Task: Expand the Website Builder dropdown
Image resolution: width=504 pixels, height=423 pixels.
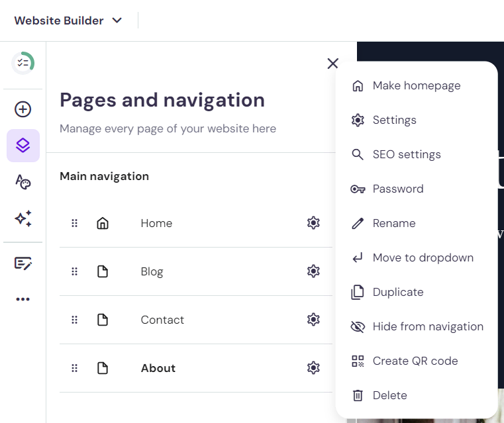Action: click(x=68, y=21)
